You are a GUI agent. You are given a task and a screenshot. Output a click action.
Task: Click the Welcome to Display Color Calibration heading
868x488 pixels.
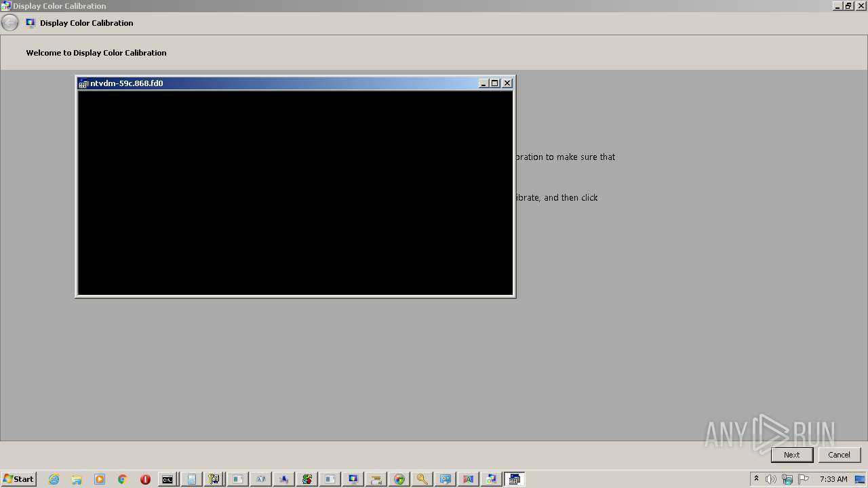pos(96,53)
